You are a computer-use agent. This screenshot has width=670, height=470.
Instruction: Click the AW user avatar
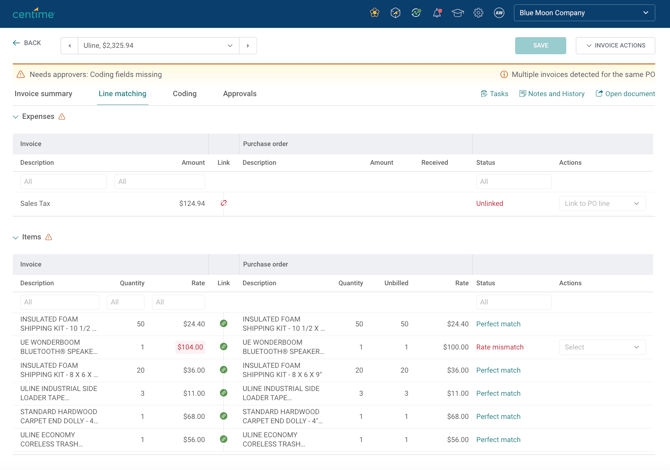[x=499, y=13]
